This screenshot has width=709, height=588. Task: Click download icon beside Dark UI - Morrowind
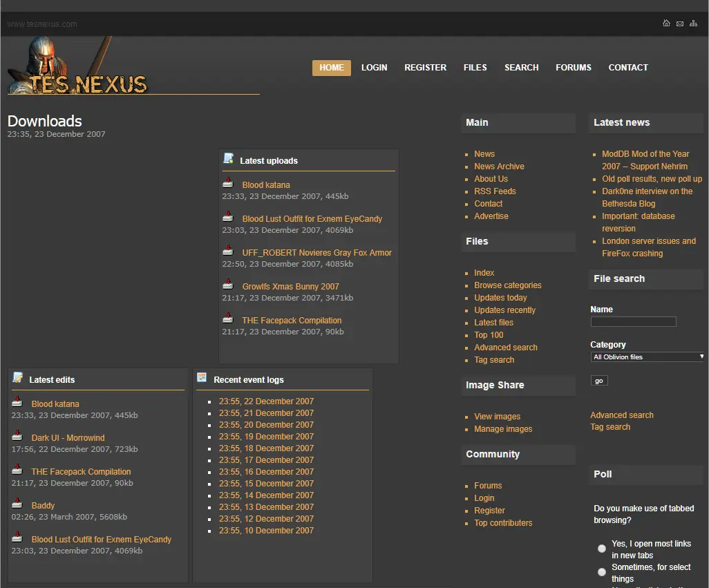(17, 436)
